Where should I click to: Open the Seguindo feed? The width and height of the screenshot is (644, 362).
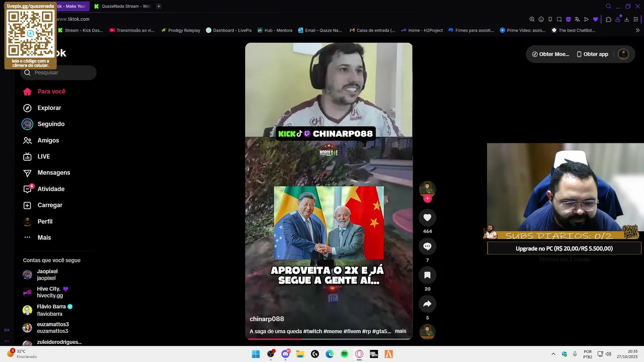click(43, 124)
